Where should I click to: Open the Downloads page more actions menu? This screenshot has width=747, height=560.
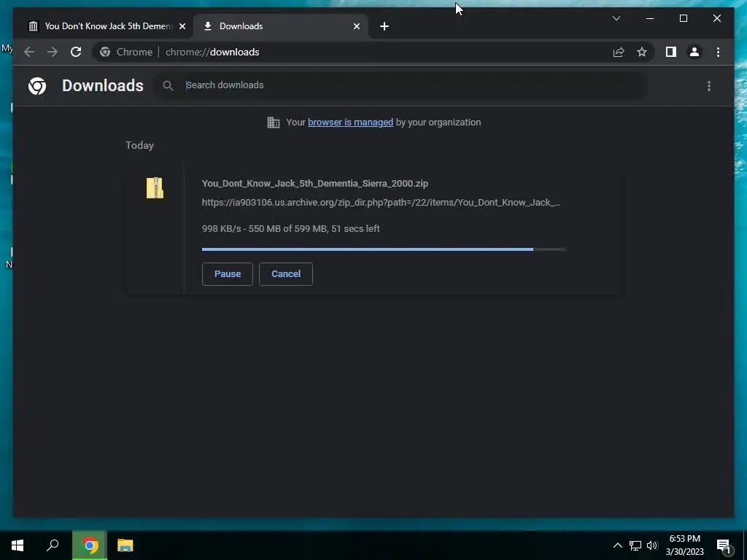point(709,86)
